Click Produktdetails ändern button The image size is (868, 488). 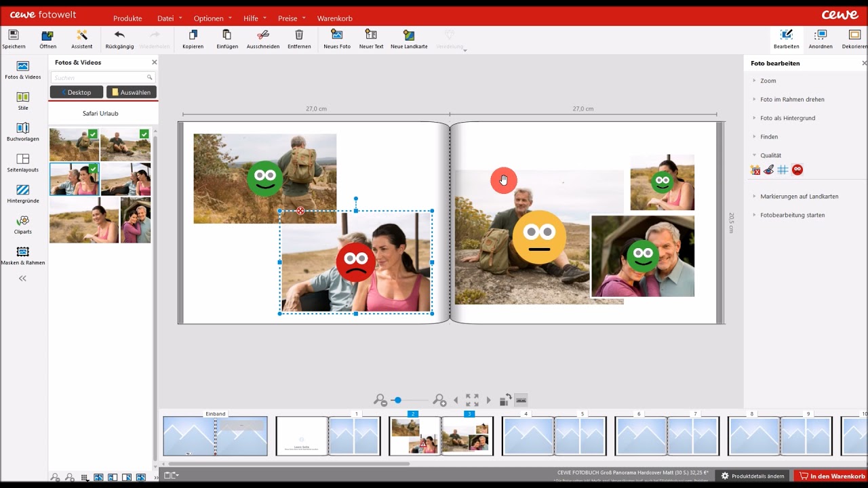point(753,476)
